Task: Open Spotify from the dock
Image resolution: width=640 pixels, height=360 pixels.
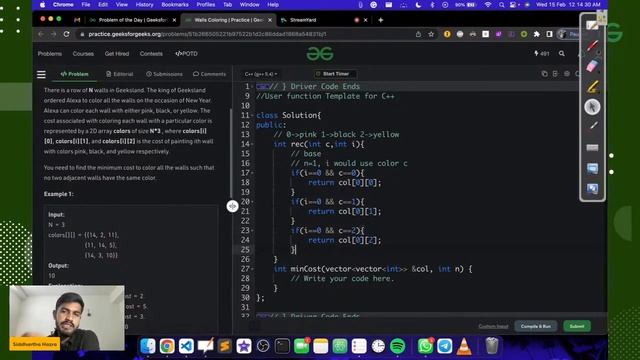Action: click(398, 346)
